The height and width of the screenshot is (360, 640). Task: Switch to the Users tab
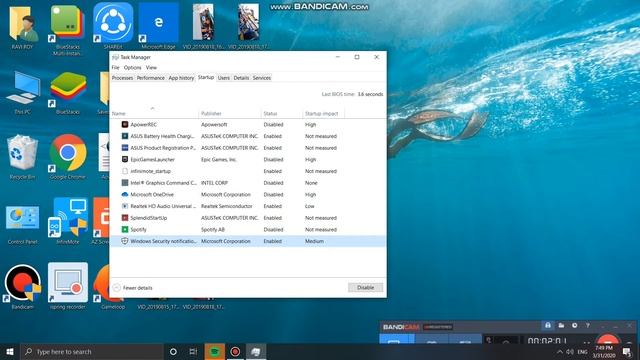click(224, 78)
